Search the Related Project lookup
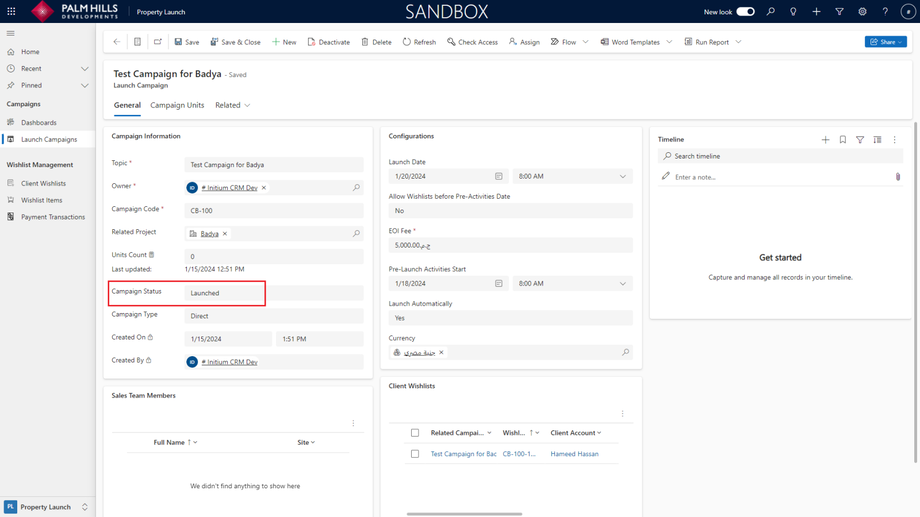 [x=356, y=234]
